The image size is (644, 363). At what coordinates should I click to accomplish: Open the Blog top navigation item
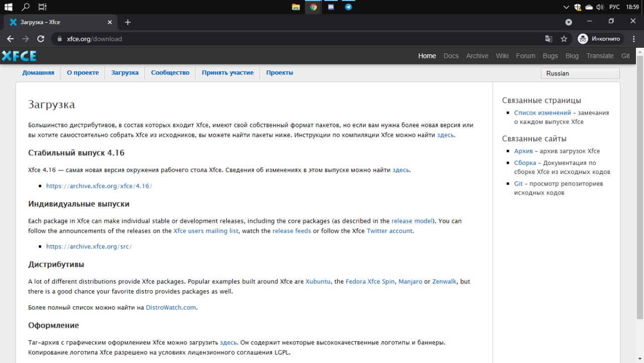tap(572, 56)
